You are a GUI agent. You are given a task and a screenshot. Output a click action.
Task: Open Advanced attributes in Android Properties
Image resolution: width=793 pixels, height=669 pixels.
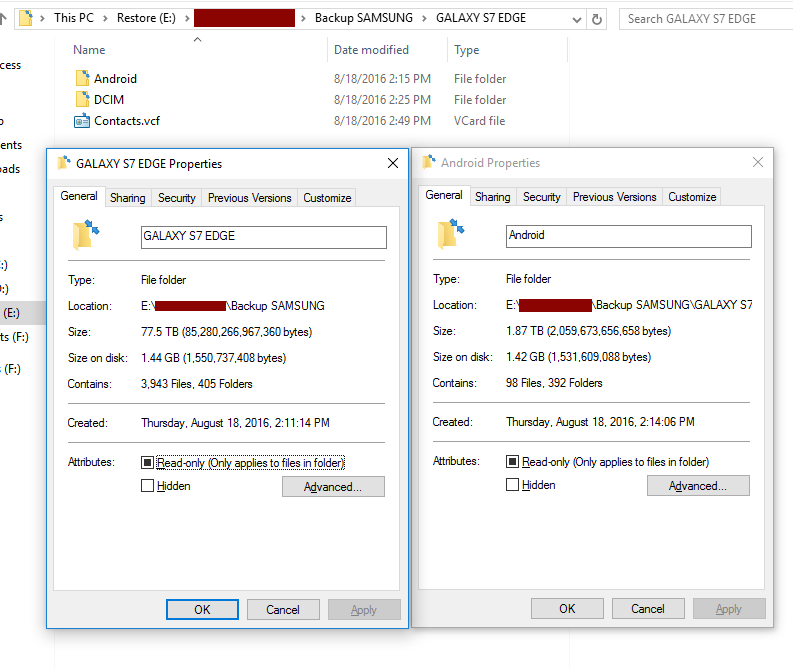698,485
